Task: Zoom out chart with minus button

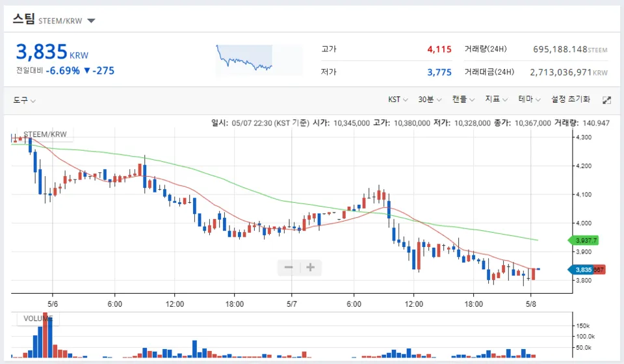Action: [x=289, y=267]
